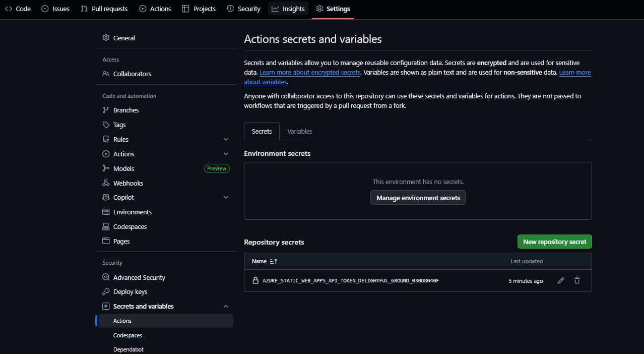This screenshot has width=644, height=354.
Task: Open the Issues tab
Action: [55, 9]
